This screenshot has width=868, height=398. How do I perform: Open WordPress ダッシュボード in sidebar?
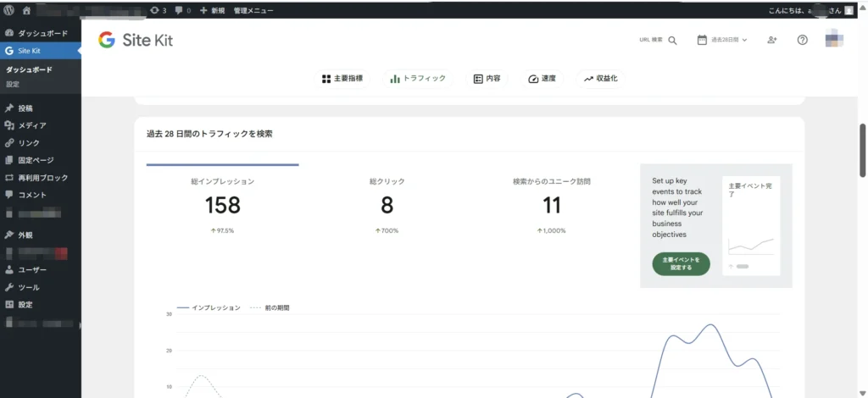point(41,33)
